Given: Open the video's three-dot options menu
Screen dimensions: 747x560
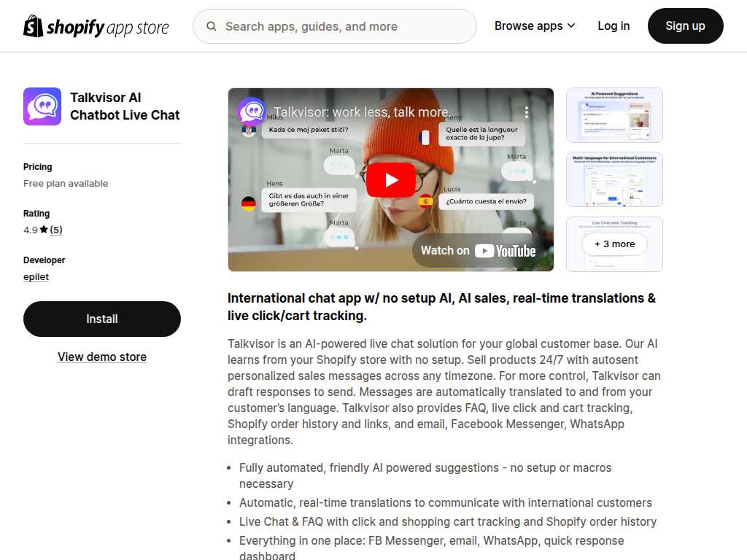Looking at the screenshot, I should pyautogui.click(x=527, y=112).
